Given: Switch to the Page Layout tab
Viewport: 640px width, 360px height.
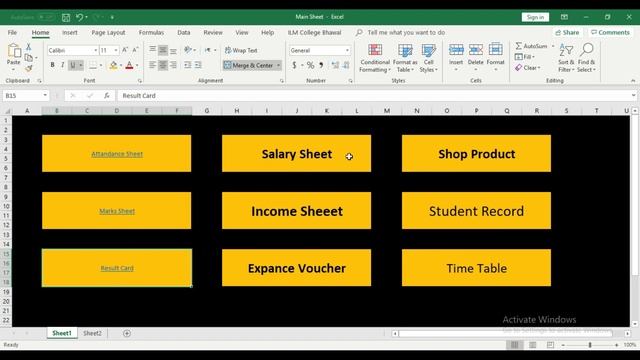Looking at the screenshot, I should [108, 32].
